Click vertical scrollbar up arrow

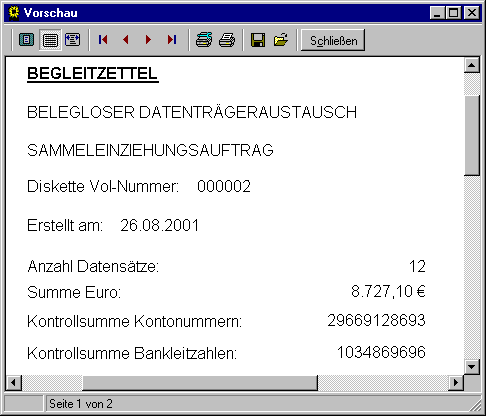(472, 65)
